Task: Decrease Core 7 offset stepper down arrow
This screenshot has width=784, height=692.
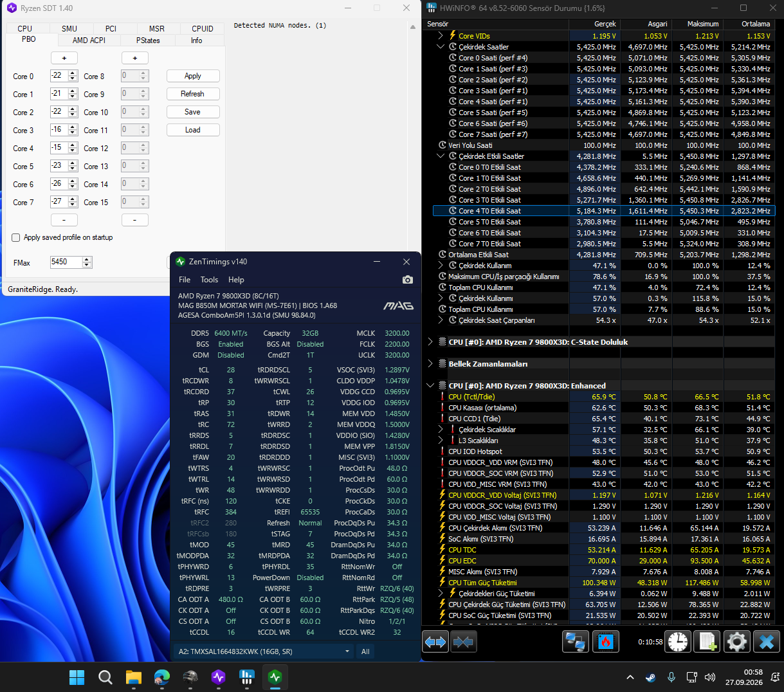Action: pyautogui.click(x=73, y=205)
